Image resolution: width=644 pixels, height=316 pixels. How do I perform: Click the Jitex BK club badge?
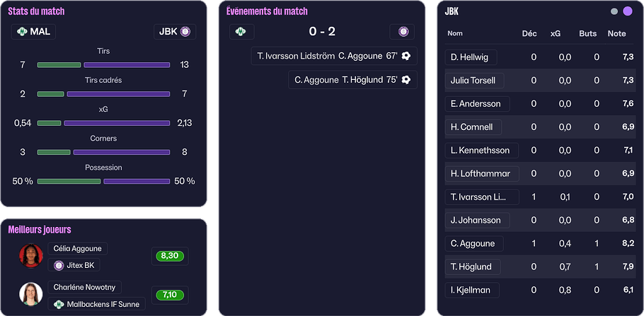(59, 265)
